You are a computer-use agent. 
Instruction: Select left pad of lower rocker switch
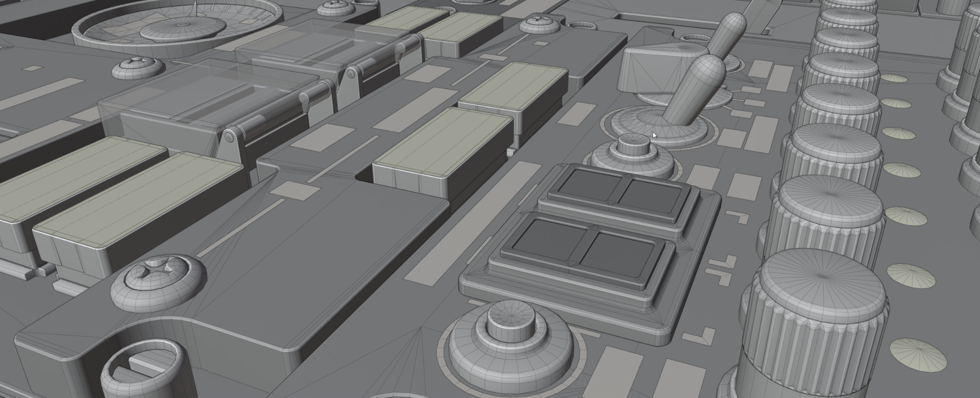click(549, 239)
